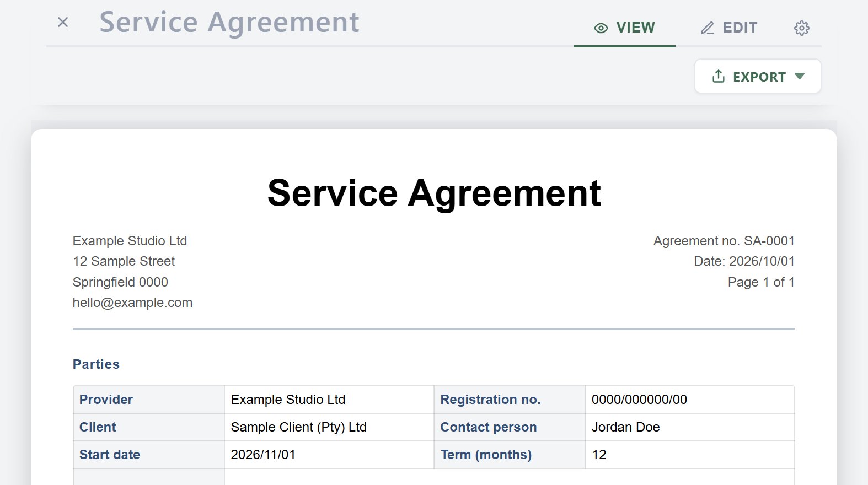The width and height of the screenshot is (868, 485).
Task: Click the Contact person label cell
Action: pos(510,427)
